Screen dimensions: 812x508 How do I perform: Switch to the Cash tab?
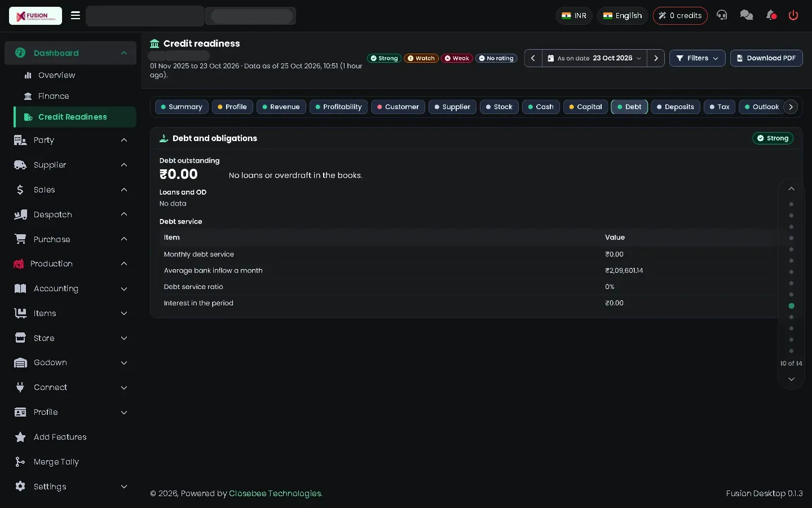(x=541, y=107)
